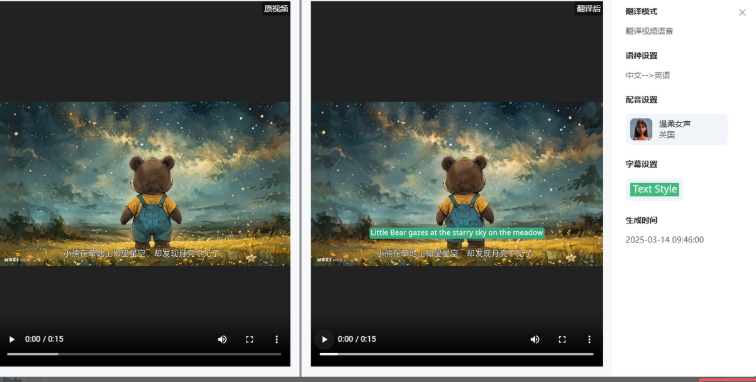Click the 中文-->英语 language setting text
756x382 pixels.
[x=648, y=75]
